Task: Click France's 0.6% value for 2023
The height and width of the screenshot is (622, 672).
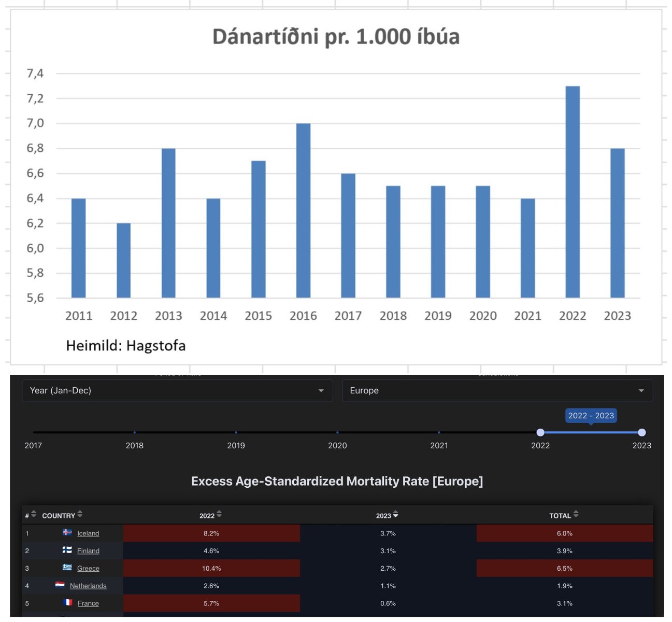Action: point(388,604)
